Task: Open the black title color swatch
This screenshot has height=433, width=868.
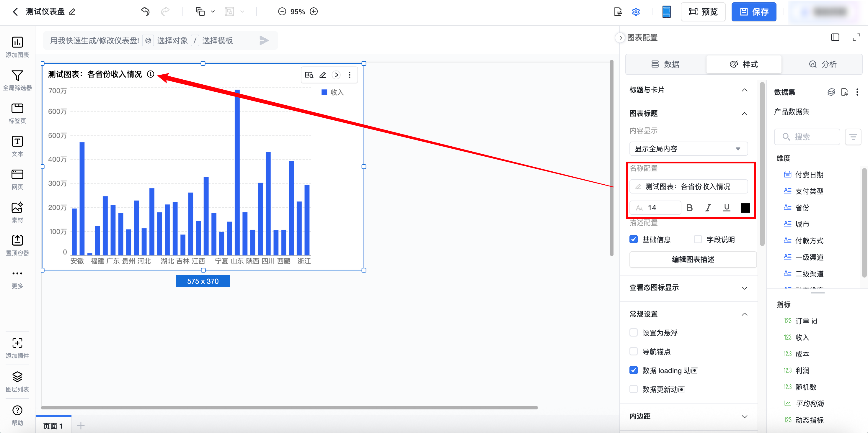Action: (745, 208)
